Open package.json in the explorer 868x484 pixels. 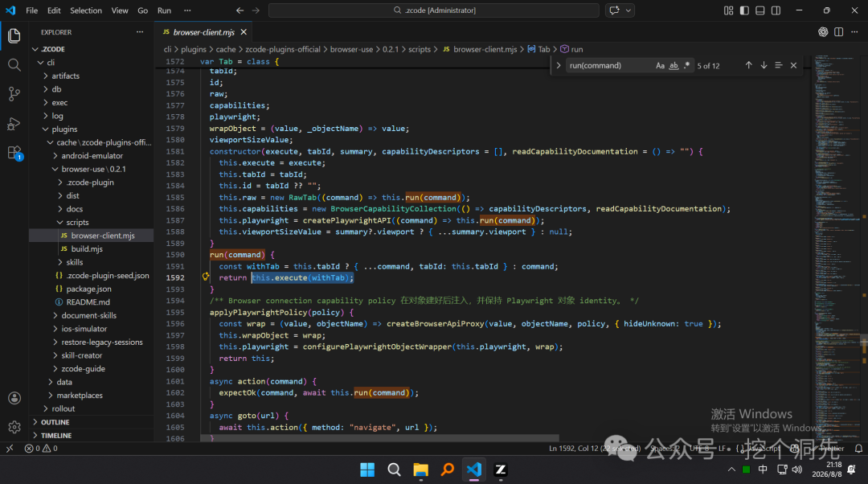tap(88, 289)
